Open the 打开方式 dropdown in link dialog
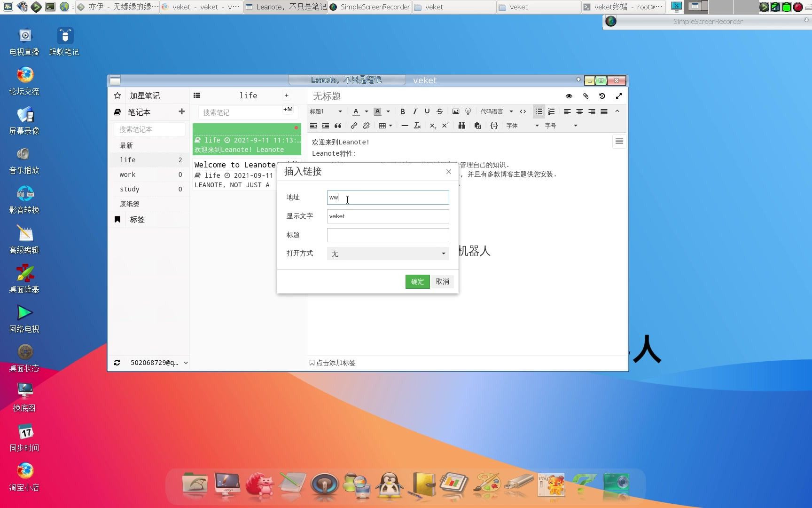The height and width of the screenshot is (508, 812). (388, 254)
